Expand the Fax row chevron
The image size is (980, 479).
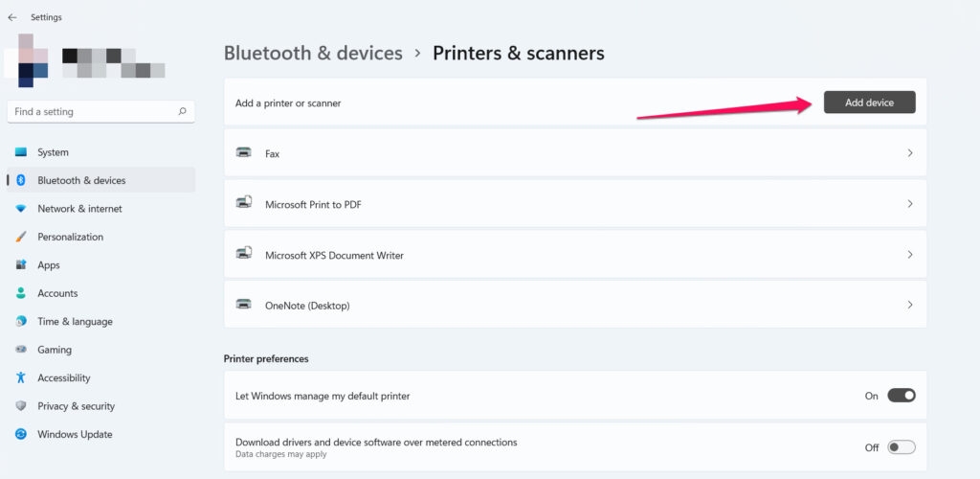[x=910, y=152]
